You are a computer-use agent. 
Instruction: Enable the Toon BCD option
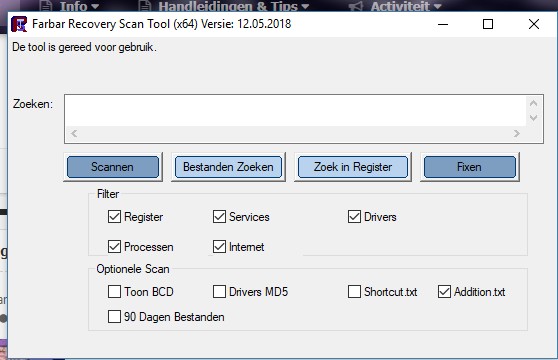[114, 291]
